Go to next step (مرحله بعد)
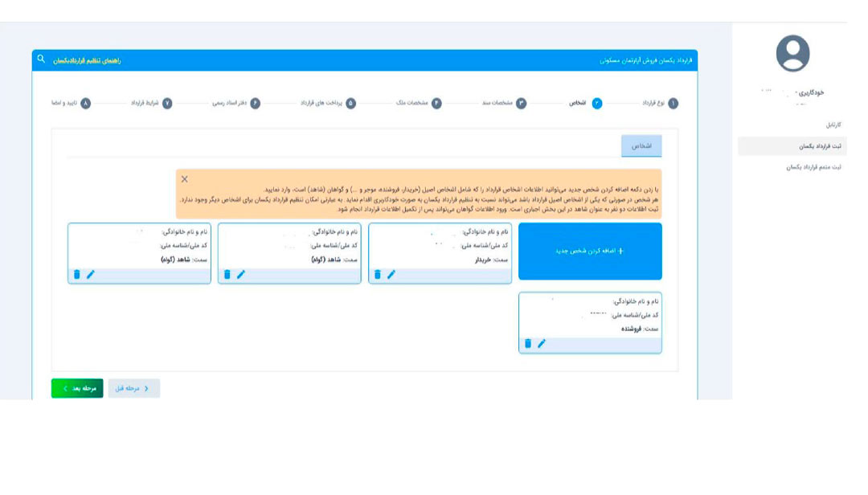868x495 pixels. click(77, 388)
